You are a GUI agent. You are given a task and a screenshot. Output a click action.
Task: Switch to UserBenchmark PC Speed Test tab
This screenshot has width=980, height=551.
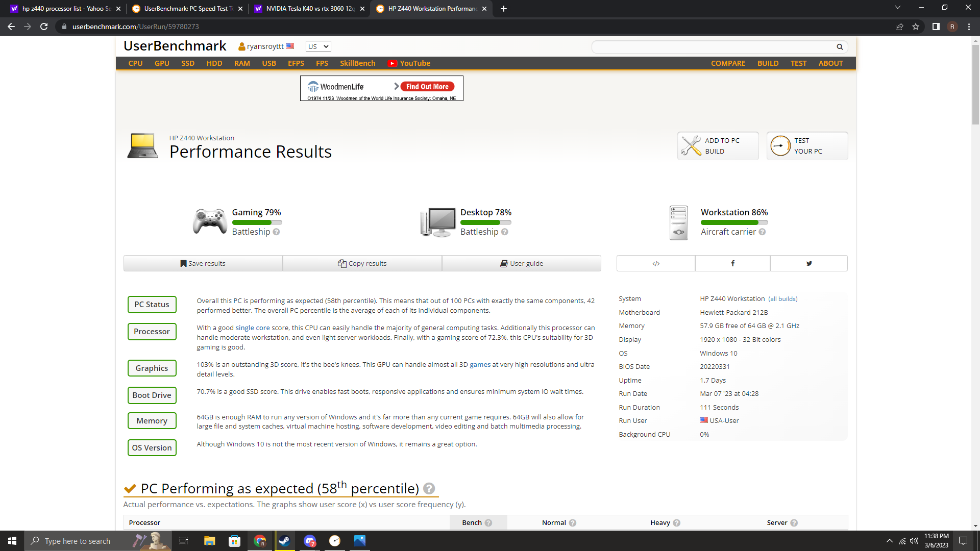(187, 9)
